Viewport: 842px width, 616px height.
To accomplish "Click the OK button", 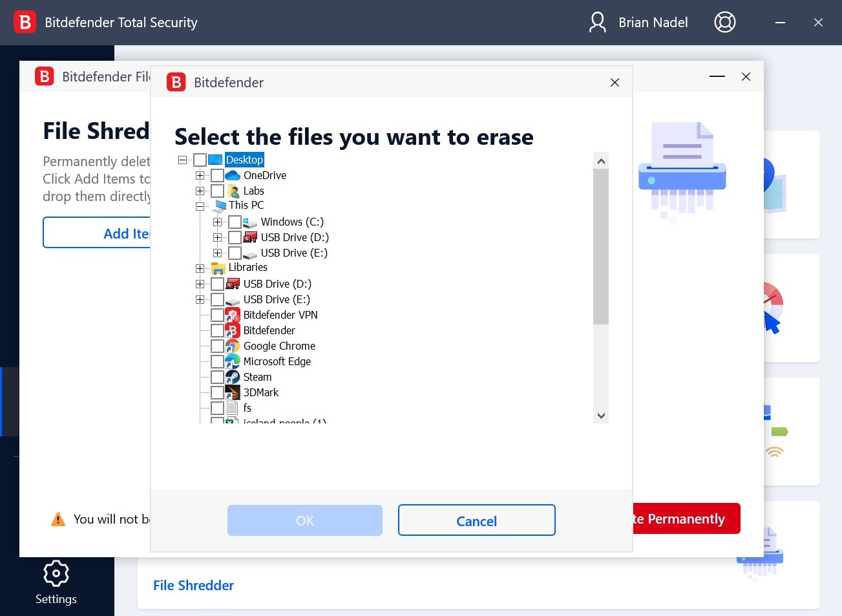I will tap(305, 520).
